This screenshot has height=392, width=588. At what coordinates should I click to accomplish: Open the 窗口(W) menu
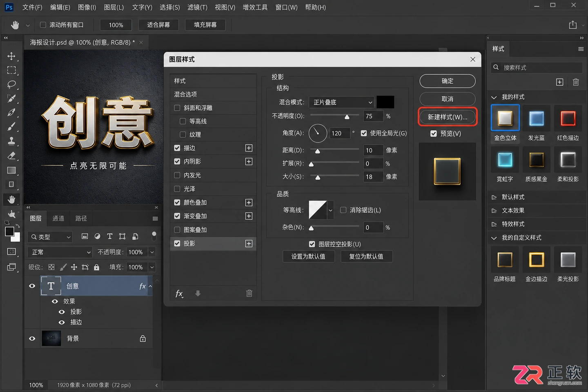[286, 7]
